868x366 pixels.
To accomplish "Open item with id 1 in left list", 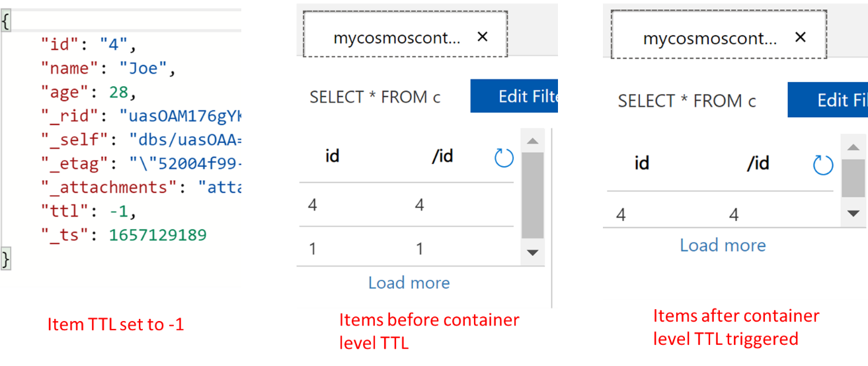I will tap(407, 247).
